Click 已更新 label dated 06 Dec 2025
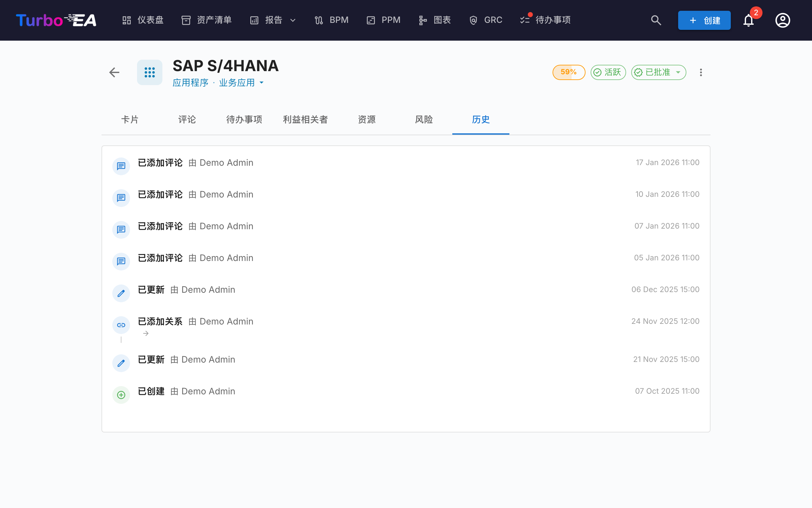 tap(151, 290)
